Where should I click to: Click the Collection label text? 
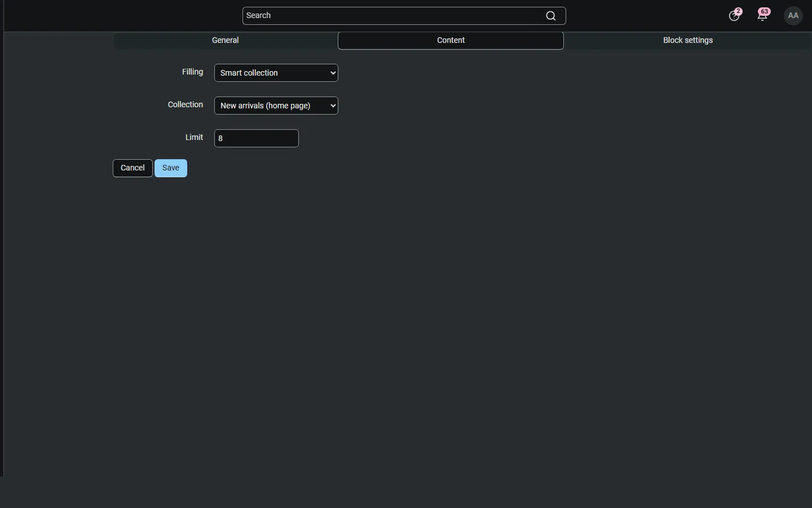(x=186, y=105)
